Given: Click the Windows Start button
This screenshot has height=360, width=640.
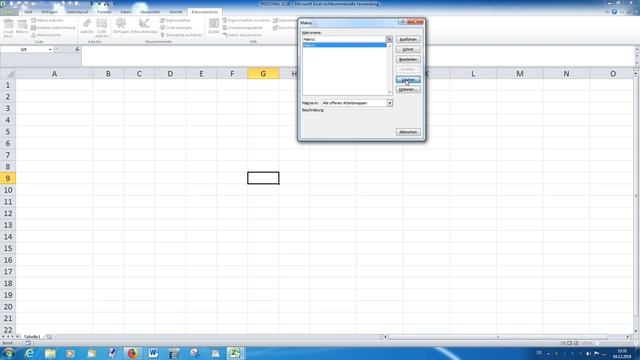Looking at the screenshot, I should click(9, 353).
